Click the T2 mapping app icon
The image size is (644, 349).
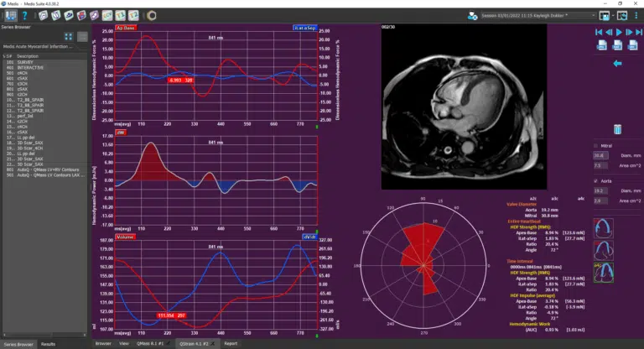[132, 15]
